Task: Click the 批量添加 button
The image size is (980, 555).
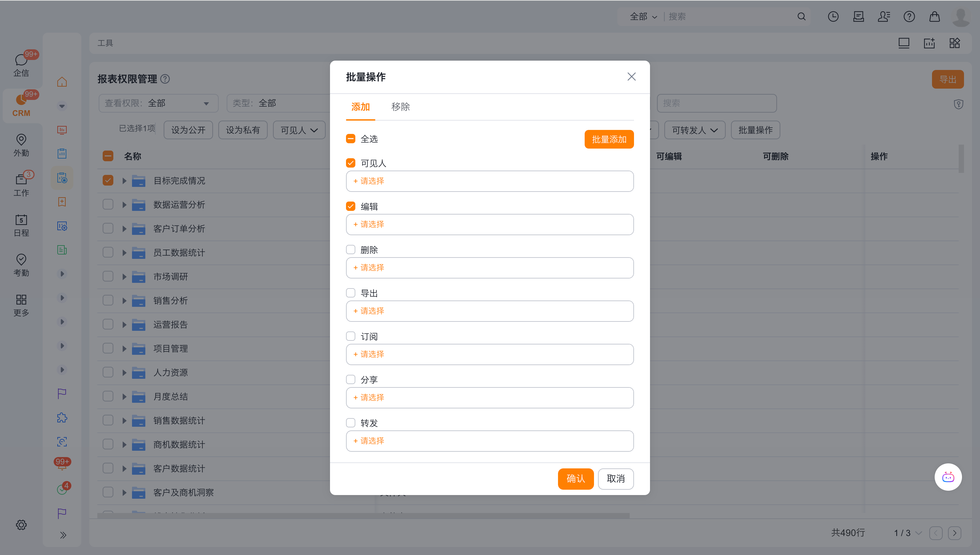Action: point(609,139)
